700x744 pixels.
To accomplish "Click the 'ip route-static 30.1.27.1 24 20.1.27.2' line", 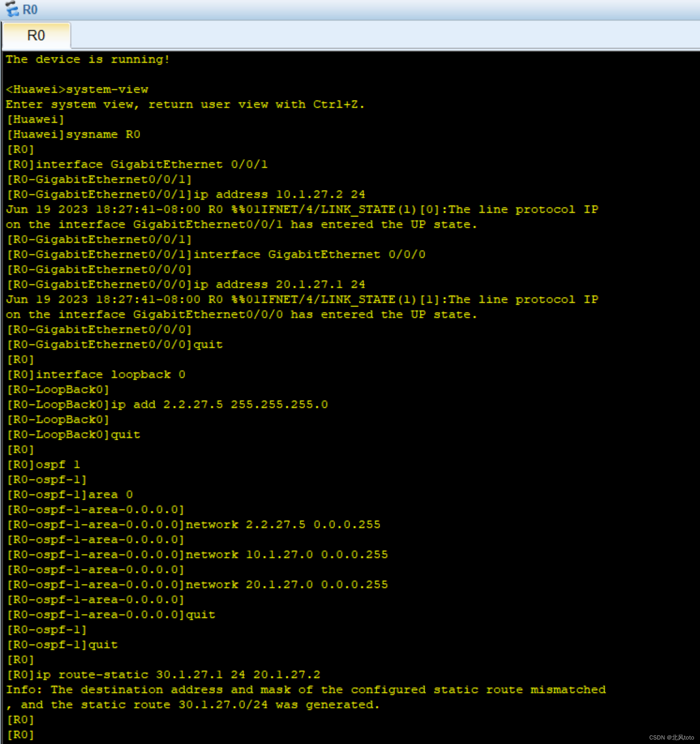I will (x=163, y=675).
